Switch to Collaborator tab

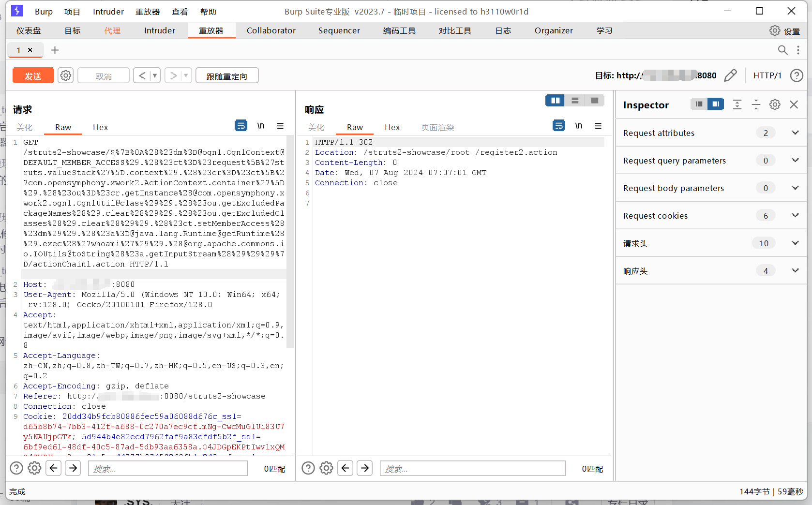(x=271, y=30)
